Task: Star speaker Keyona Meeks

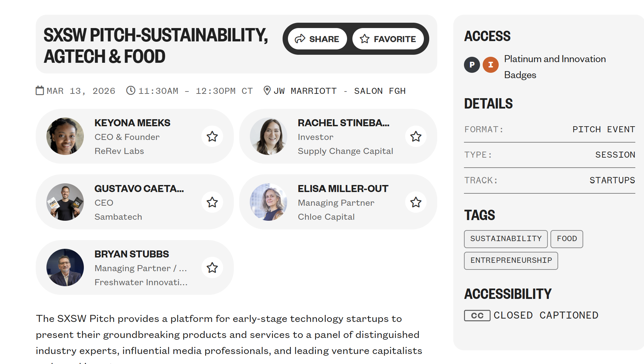Action: coord(212,137)
